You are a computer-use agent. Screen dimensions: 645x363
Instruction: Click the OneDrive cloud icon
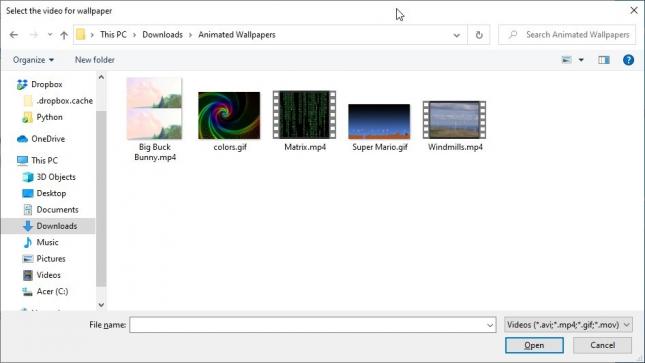point(22,139)
